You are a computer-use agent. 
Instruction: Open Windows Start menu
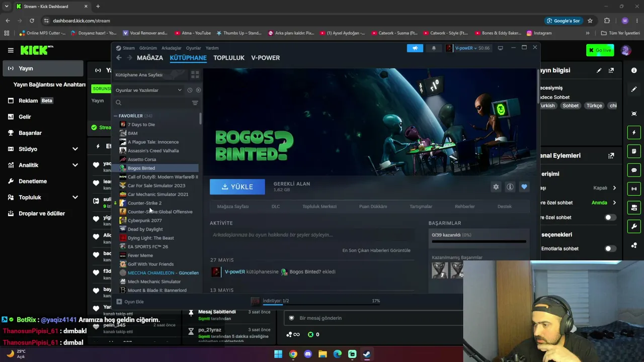pyautogui.click(x=278, y=354)
